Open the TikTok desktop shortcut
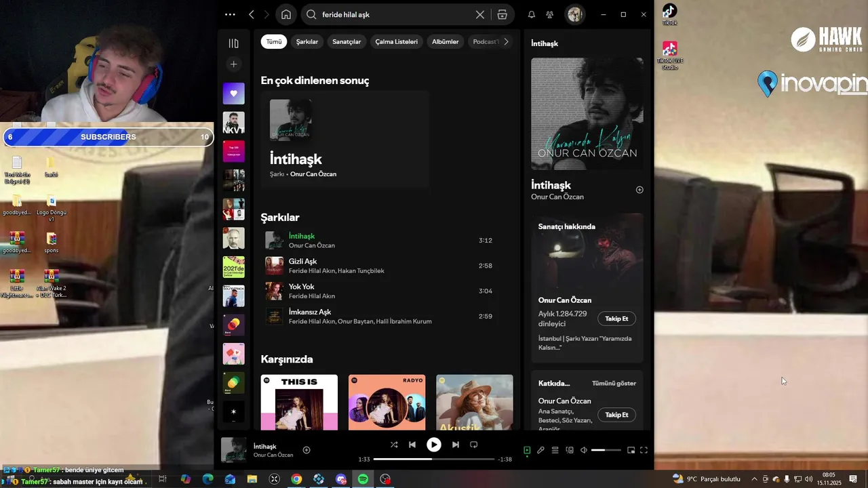 (669, 14)
